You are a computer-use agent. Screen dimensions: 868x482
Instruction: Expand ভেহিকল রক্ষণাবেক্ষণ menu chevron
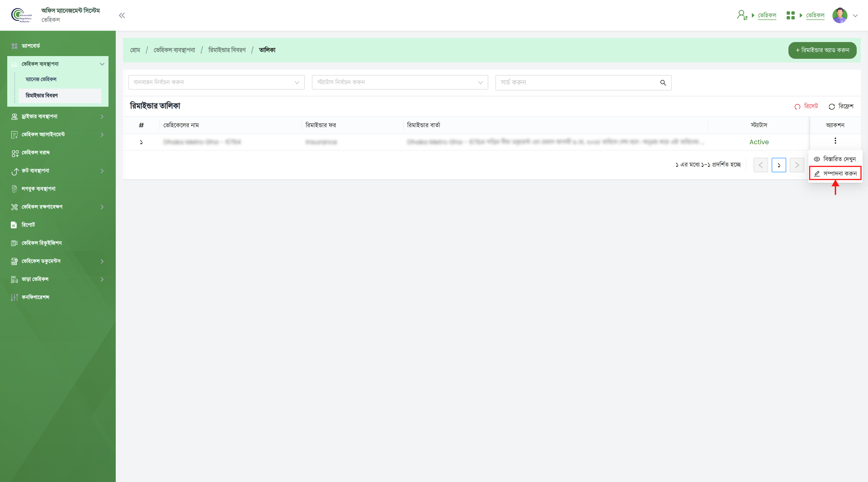[x=102, y=207]
